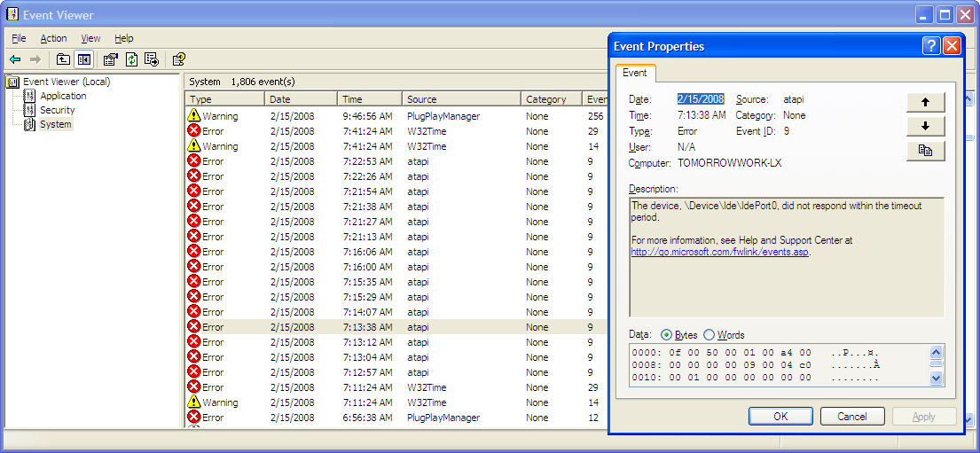Select the 7:16:00 AM atapi error row
The width and height of the screenshot is (980, 453).
396,267
